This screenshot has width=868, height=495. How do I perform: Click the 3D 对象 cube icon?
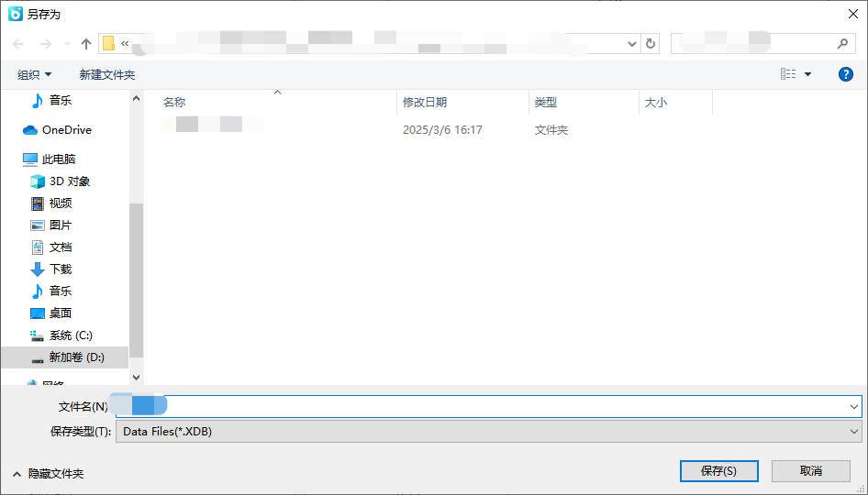(x=37, y=181)
